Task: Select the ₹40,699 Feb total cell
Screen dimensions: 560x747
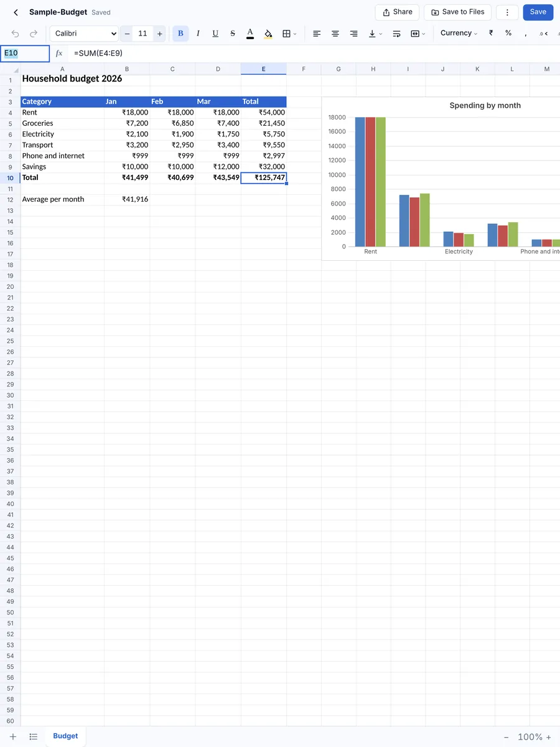Action: click(172, 178)
